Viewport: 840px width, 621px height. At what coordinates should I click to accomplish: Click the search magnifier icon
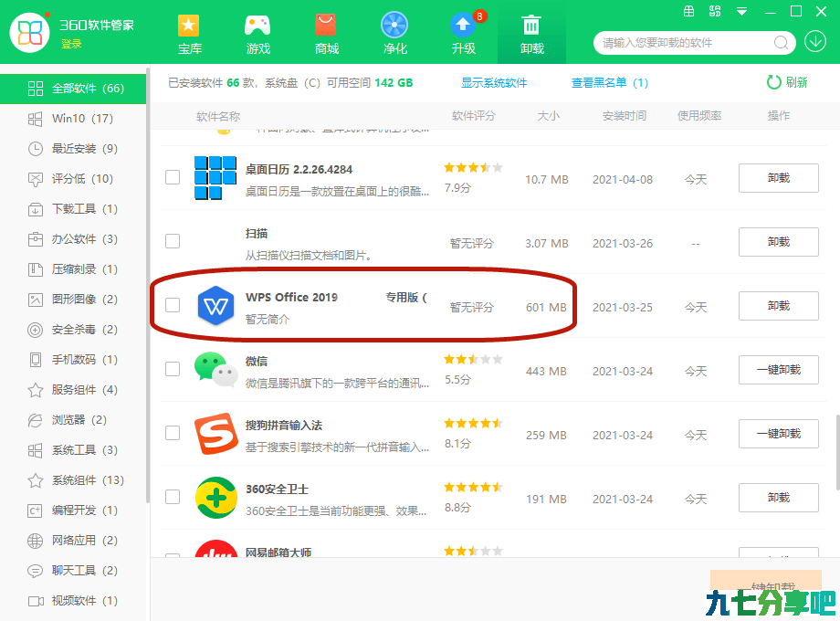pos(781,42)
